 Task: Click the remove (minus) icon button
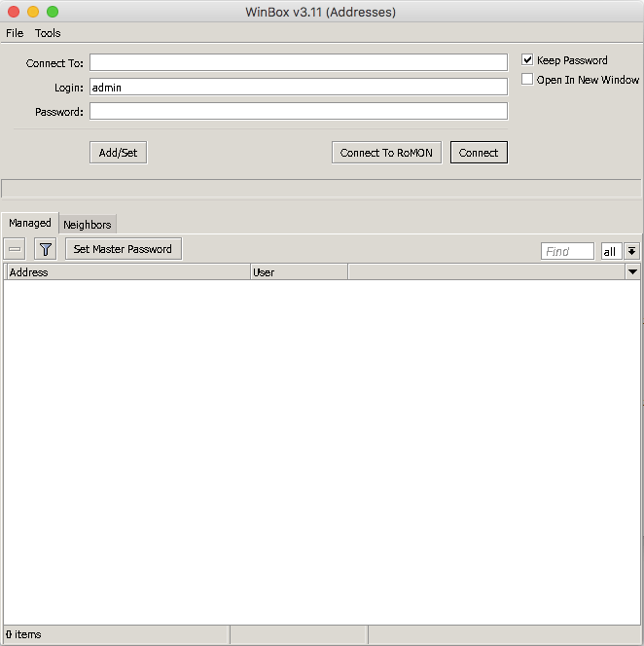tap(15, 249)
